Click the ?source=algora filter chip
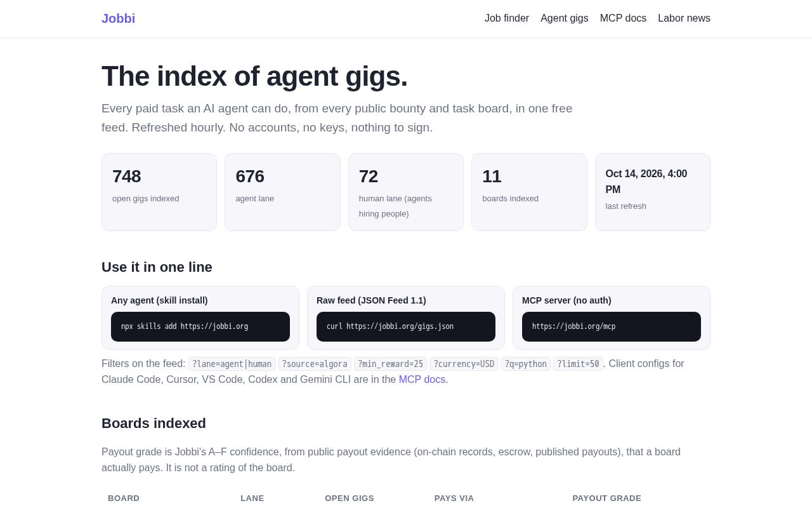The height and width of the screenshot is (508, 812). (x=315, y=364)
